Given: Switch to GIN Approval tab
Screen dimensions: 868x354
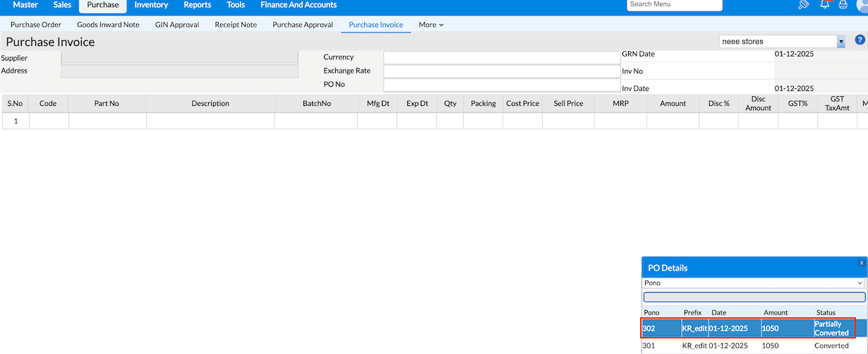Looking at the screenshot, I should click(177, 25).
